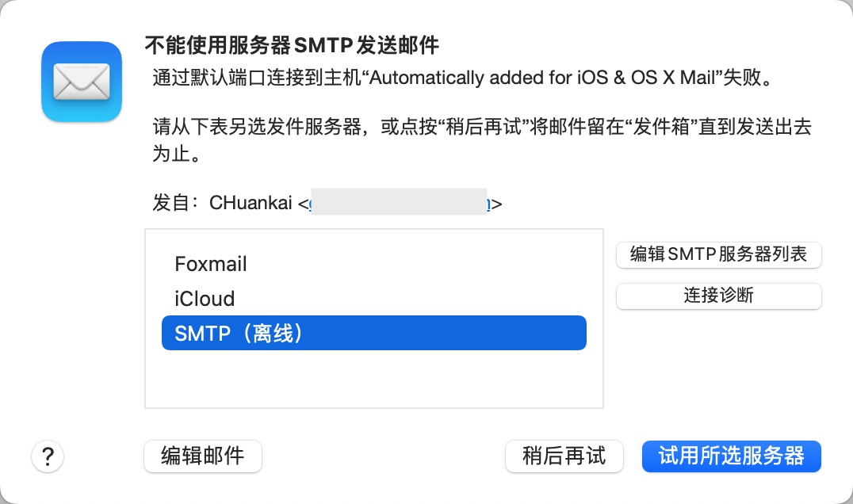Click empty space below the SMTP（离线） row
This screenshot has width=853, height=504.
point(373,379)
